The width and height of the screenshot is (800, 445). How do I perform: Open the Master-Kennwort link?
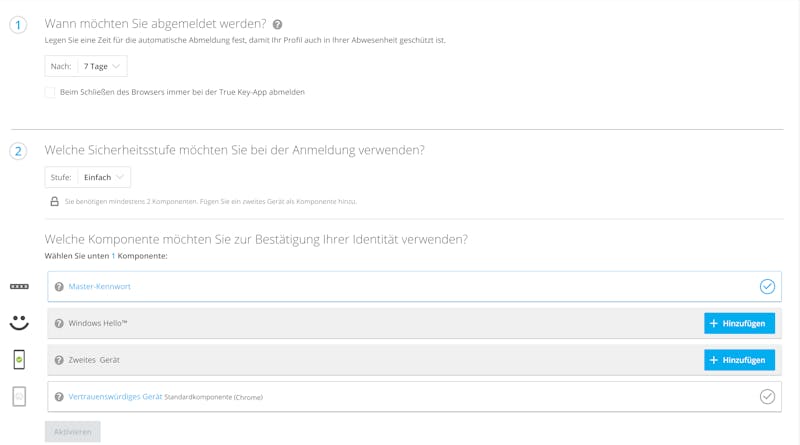pyautogui.click(x=100, y=287)
